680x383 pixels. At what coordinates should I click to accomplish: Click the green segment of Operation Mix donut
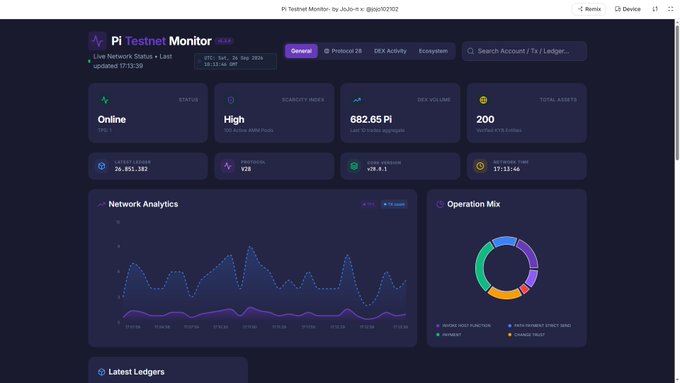pyautogui.click(x=480, y=268)
